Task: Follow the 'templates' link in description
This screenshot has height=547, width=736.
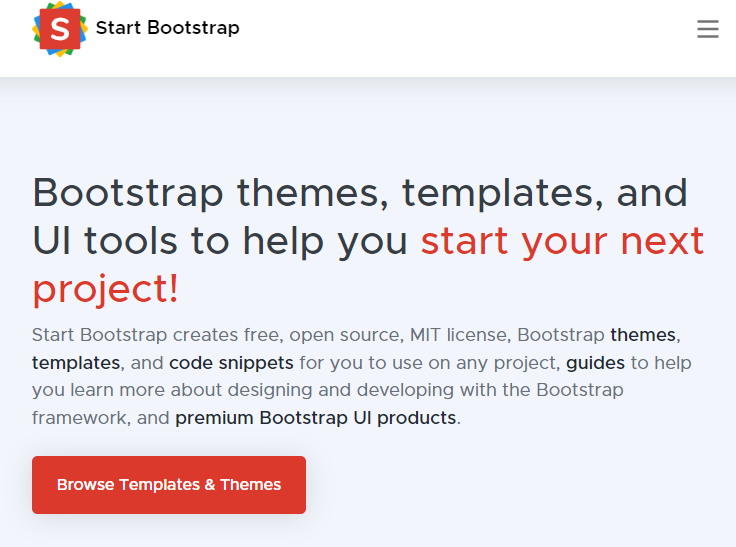Action: pyautogui.click(x=76, y=363)
